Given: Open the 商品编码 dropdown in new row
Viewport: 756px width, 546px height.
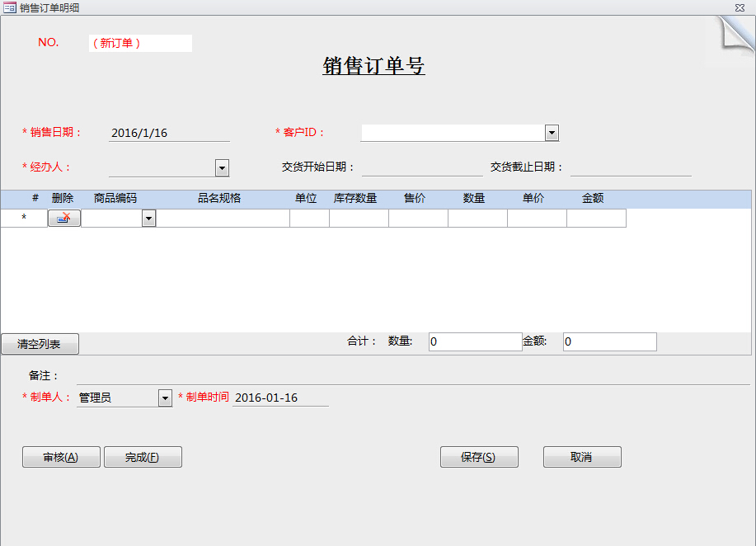Looking at the screenshot, I should (x=149, y=218).
